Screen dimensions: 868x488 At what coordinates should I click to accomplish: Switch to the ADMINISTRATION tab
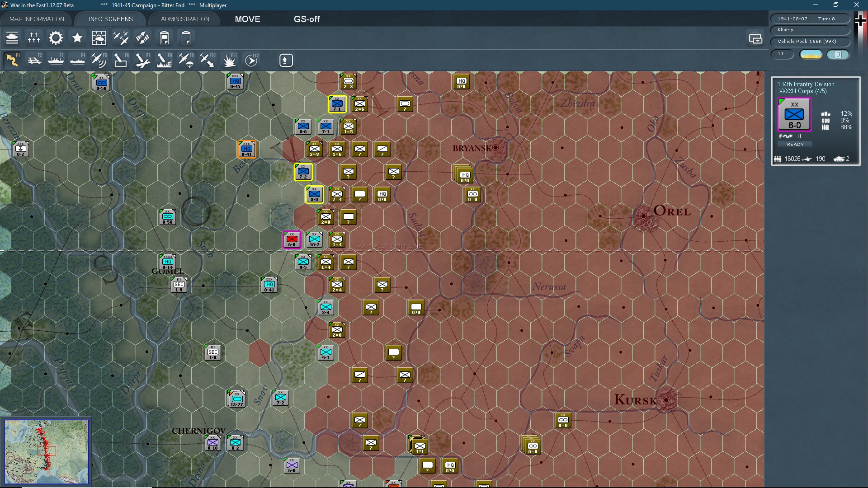click(185, 19)
